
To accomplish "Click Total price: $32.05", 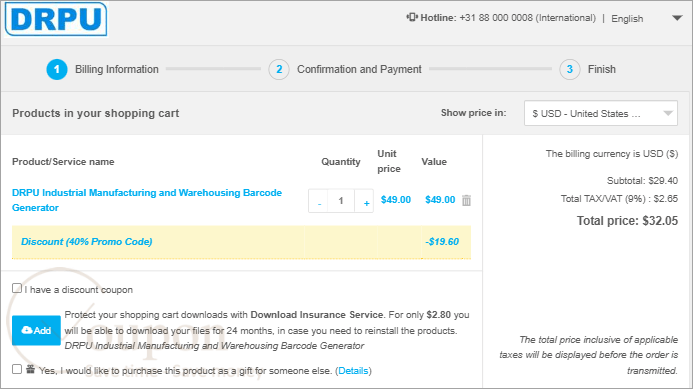I will (x=627, y=221).
